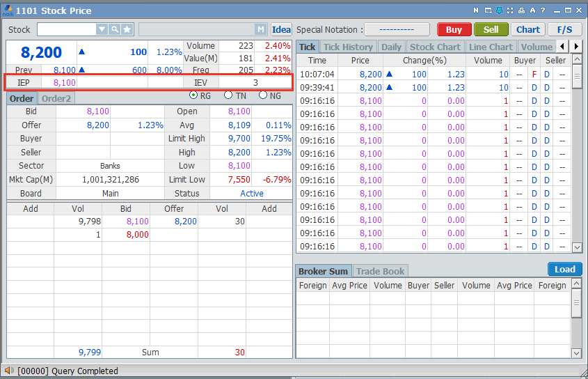
Task: Click the 'N' icon in title bar
Action: tap(476, 10)
